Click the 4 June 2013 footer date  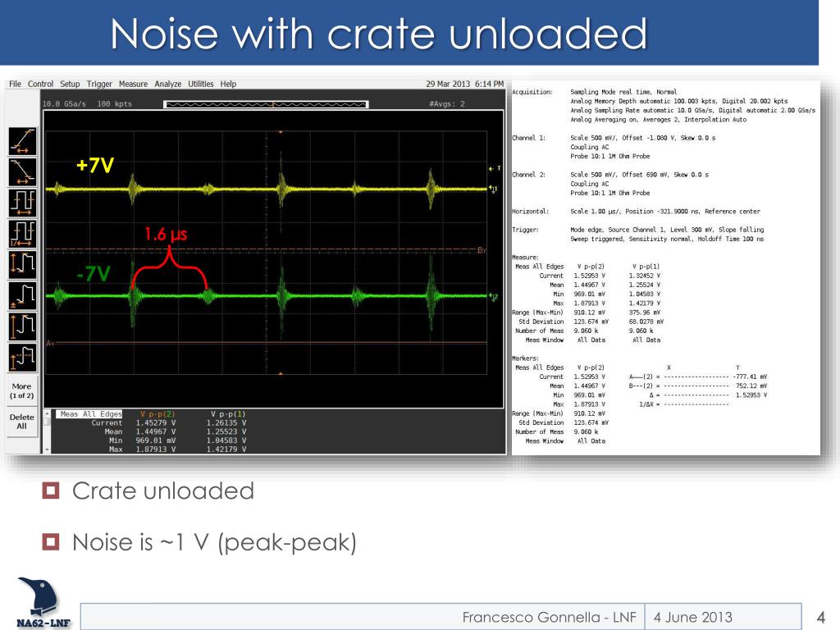coord(692,617)
